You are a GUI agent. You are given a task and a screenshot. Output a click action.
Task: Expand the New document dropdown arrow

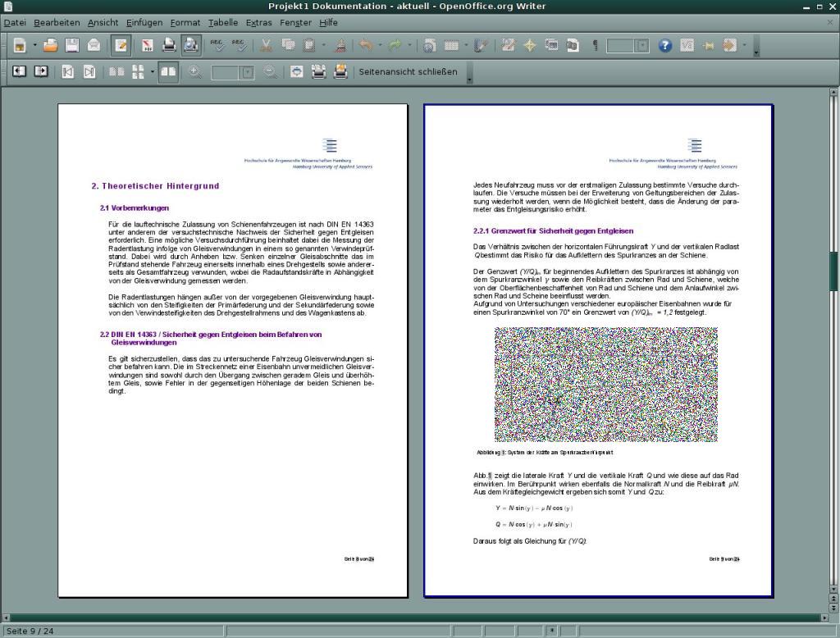[x=34, y=46]
